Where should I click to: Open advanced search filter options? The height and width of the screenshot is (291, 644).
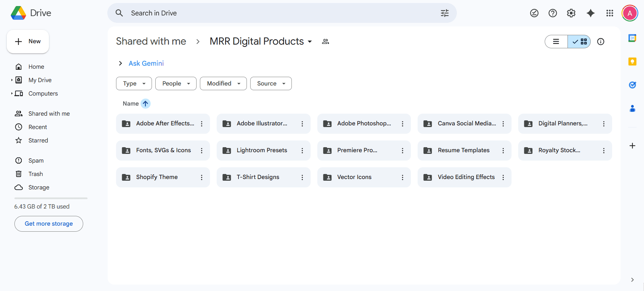pyautogui.click(x=444, y=13)
